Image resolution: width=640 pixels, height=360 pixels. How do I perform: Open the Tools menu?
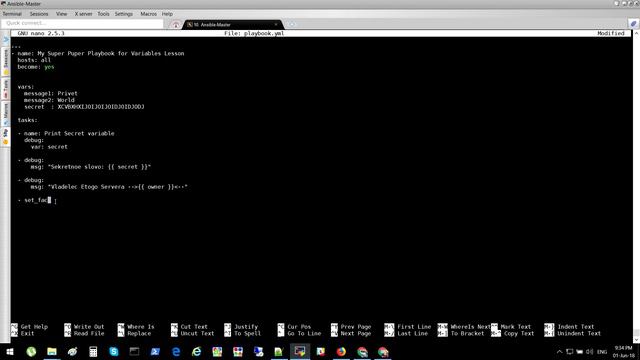[x=103, y=14]
